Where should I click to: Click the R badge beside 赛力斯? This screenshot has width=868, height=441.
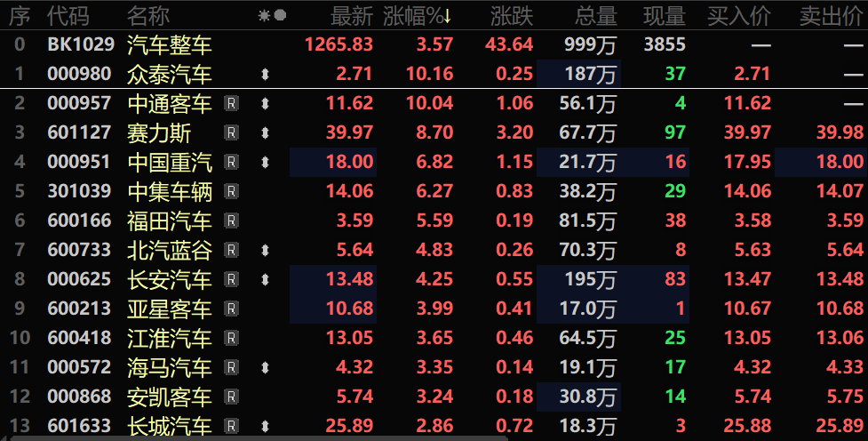231,132
